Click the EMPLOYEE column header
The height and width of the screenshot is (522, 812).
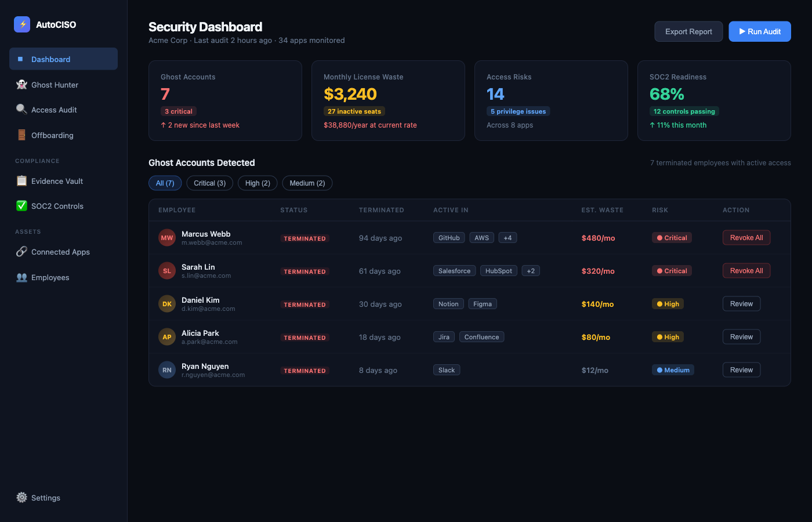point(177,210)
